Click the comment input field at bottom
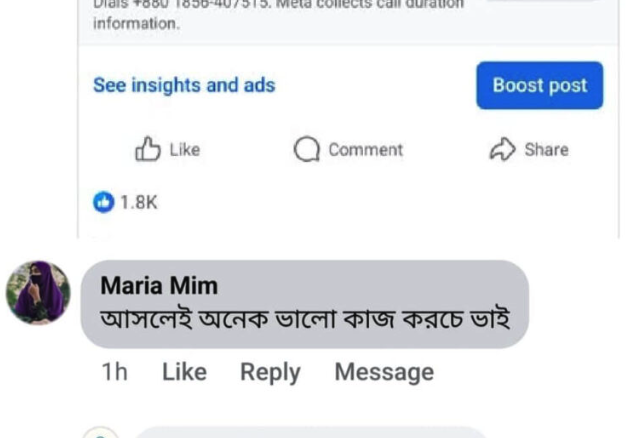The height and width of the screenshot is (438, 626). click(x=310, y=433)
